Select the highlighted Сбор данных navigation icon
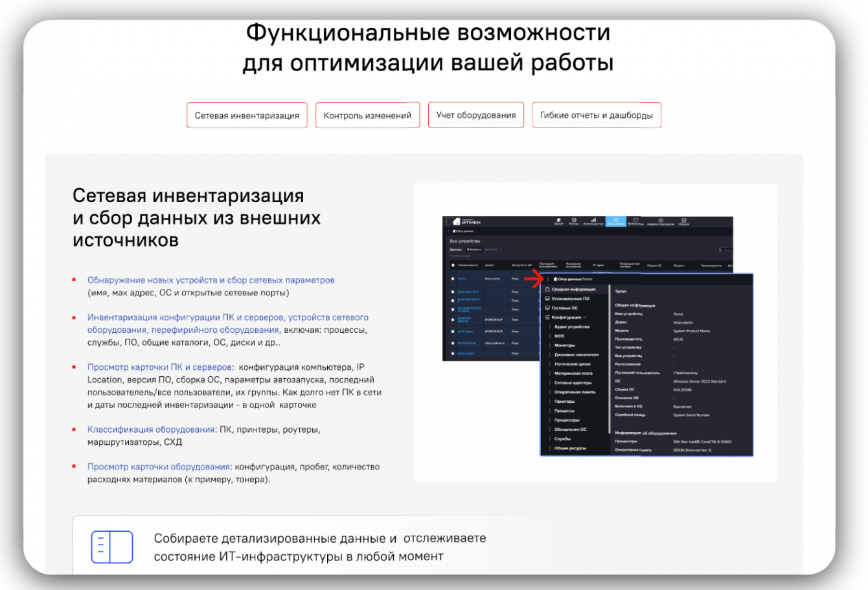This screenshot has width=868, height=590. pos(616,221)
